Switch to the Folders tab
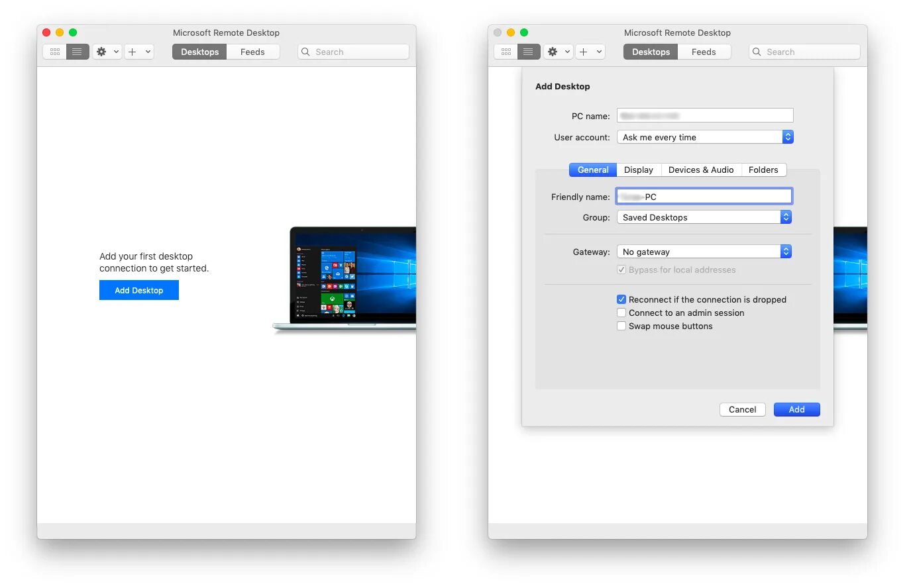 763,170
